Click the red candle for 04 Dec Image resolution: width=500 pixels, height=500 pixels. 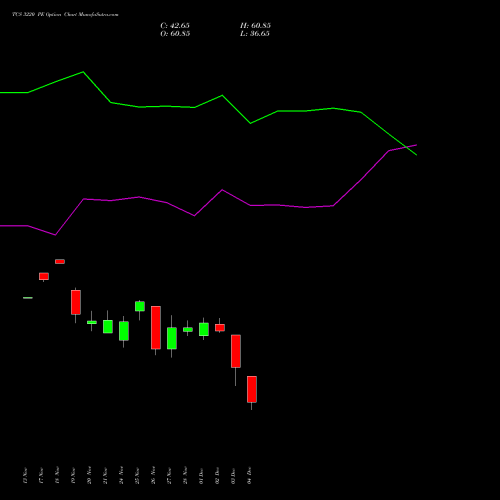point(252,389)
